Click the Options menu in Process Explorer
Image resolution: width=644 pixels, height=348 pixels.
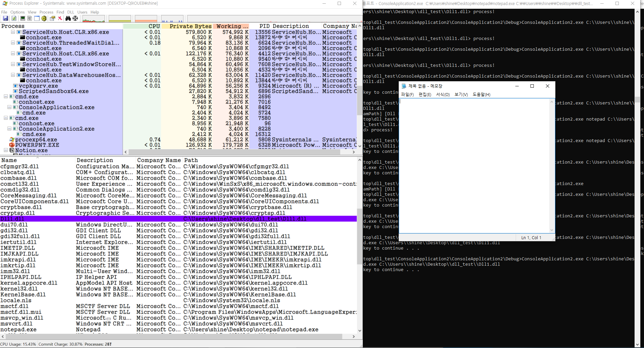[17, 12]
